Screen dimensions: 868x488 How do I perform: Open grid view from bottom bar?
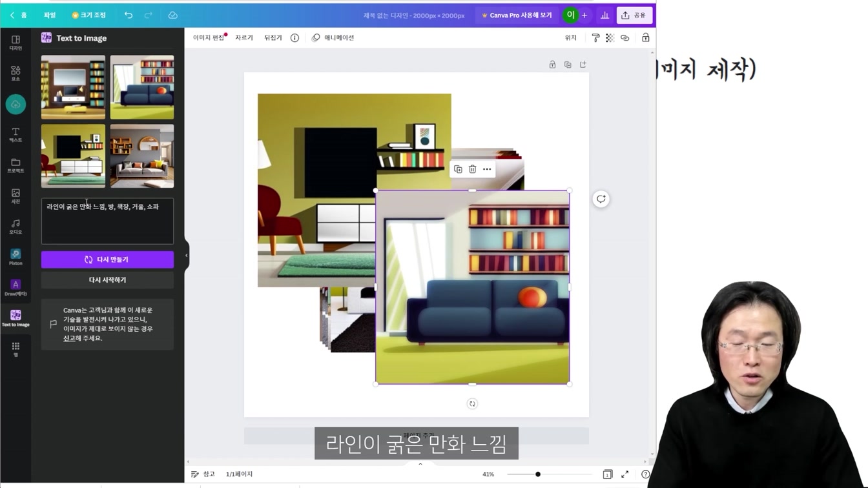point(607,474)
